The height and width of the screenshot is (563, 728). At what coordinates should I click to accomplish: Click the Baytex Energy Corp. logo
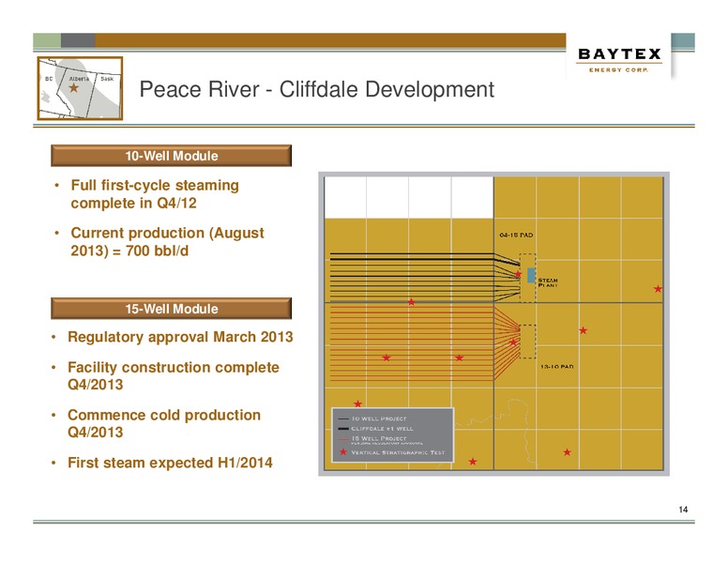(619, 60)
